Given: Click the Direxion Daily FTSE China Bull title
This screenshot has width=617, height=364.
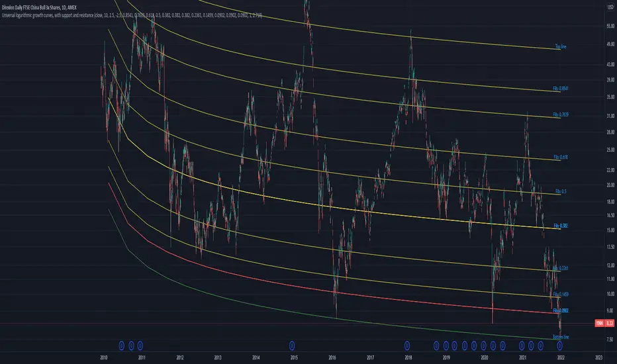Looking at the screenshot, I should (x=39, y=7).
